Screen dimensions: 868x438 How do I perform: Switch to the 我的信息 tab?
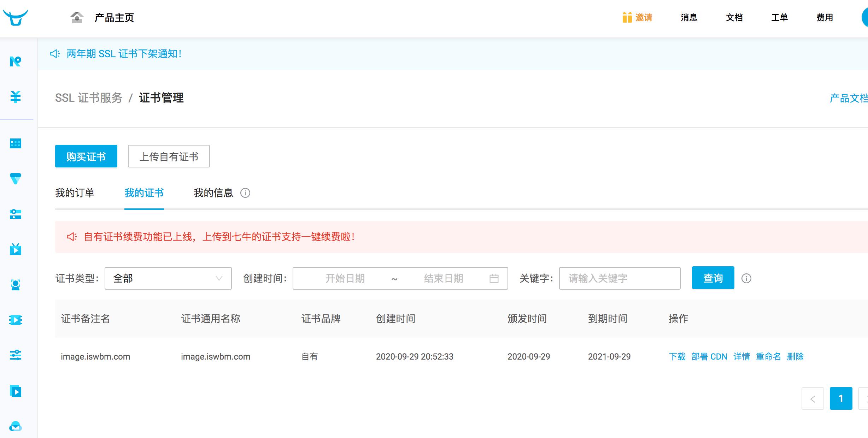pyautogui.click(x=213, y=193)
